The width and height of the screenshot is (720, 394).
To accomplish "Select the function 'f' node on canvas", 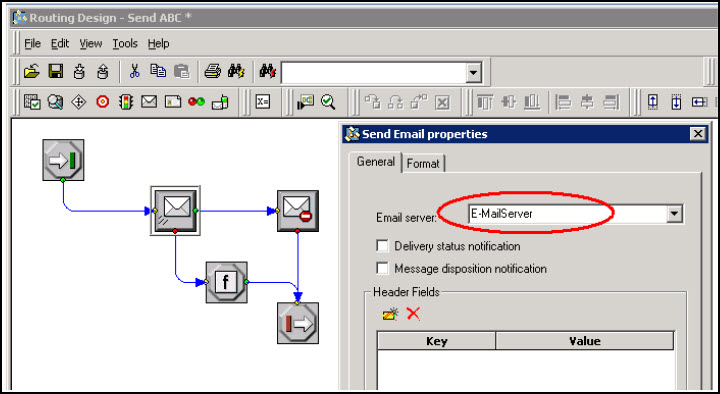I will pos(226,282).
